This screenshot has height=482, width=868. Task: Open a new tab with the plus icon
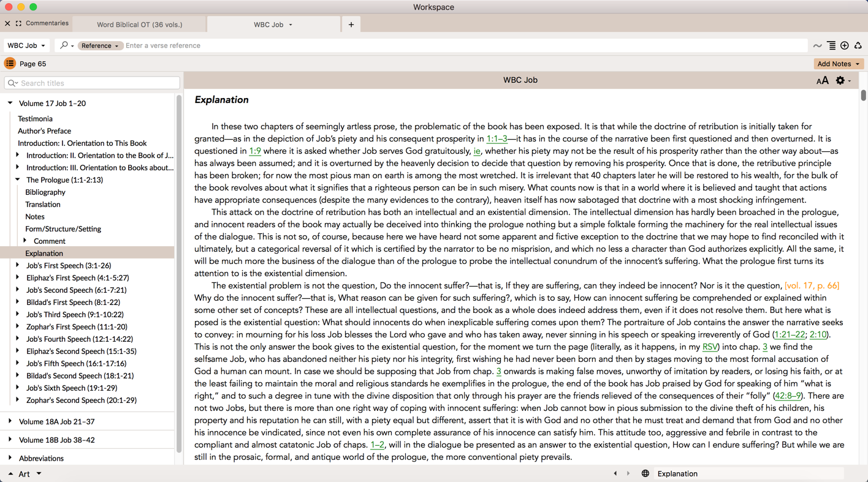(x=351, y=24)
